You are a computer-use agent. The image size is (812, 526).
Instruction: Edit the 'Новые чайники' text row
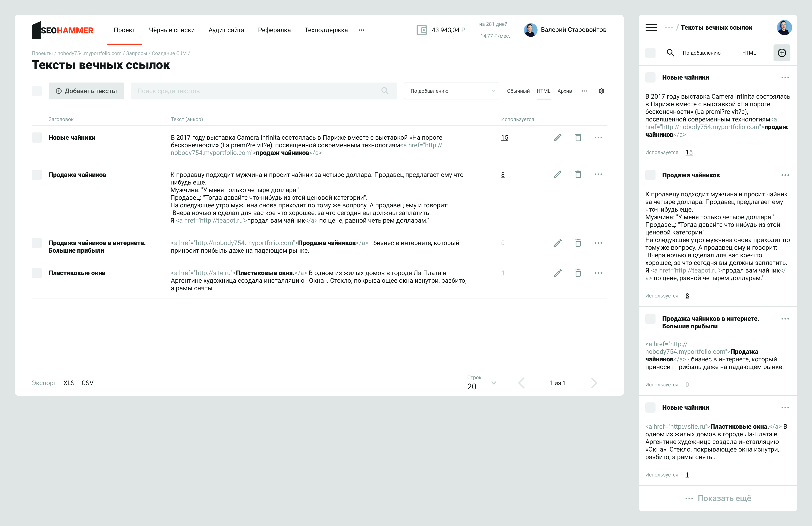[557, 138]
